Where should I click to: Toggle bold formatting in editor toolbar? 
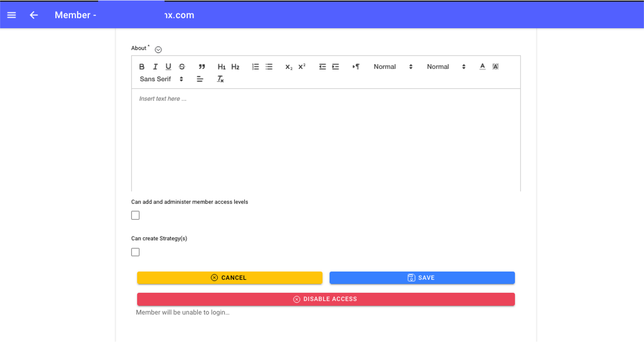[142, 66]
